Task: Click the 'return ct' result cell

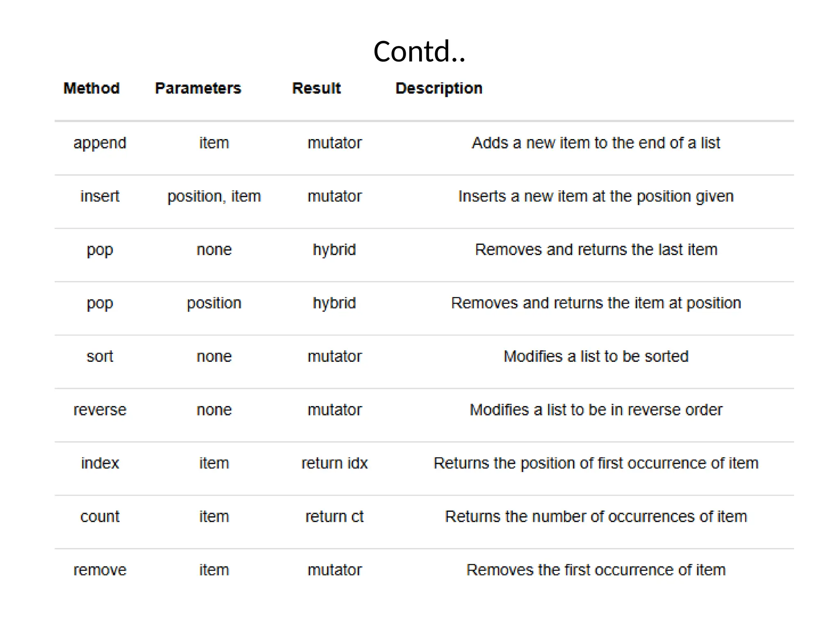Action: [334, 516]
